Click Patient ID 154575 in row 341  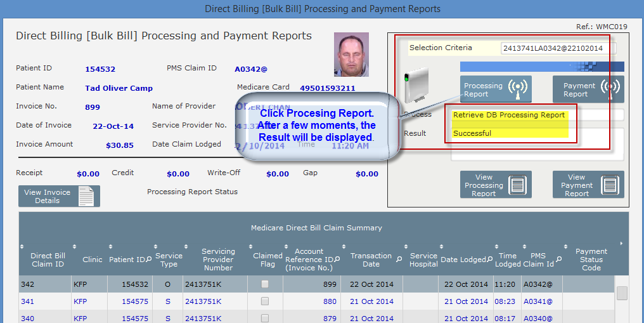(135, 301)
